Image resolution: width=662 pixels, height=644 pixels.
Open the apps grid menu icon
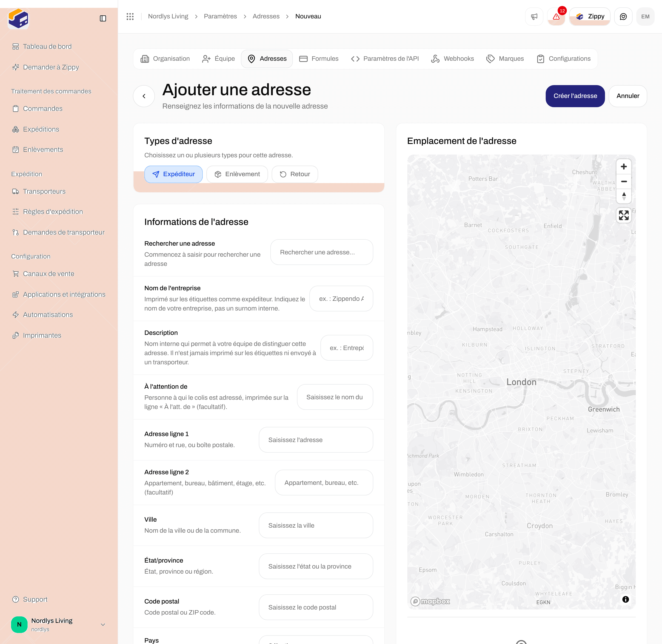130,16
